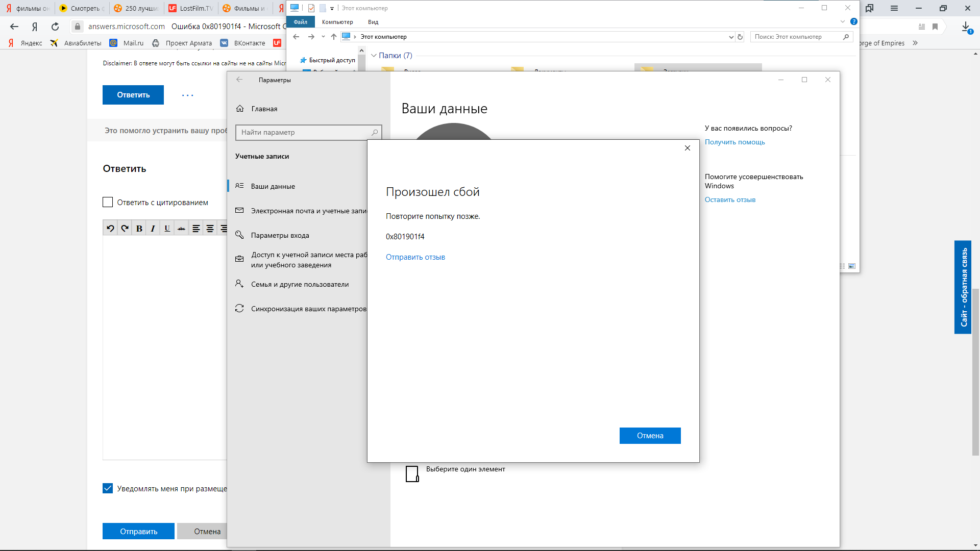The height and width of the screenshot is (551, 980).
Task: Go up one folder in Explorer
Action: [334, 37]
